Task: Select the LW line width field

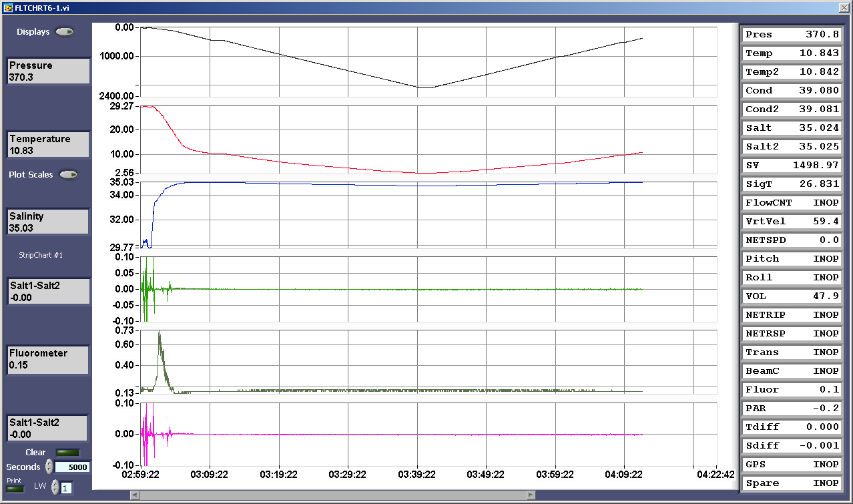Action: [x=65, y=488]
